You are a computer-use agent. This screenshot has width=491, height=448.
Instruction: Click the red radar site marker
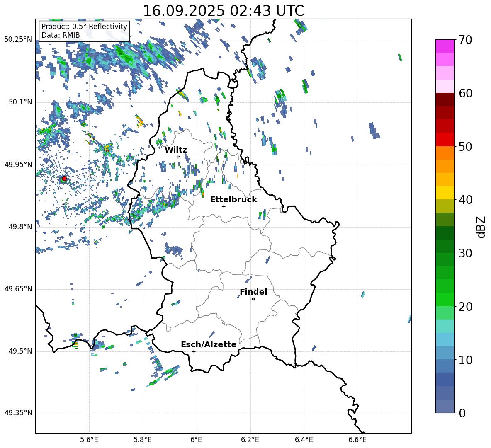pos(64,179)
